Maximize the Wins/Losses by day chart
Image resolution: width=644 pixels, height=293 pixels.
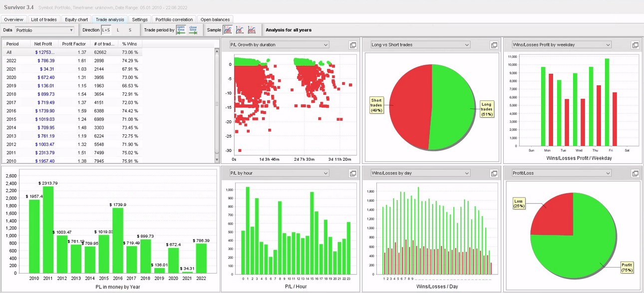494,173
